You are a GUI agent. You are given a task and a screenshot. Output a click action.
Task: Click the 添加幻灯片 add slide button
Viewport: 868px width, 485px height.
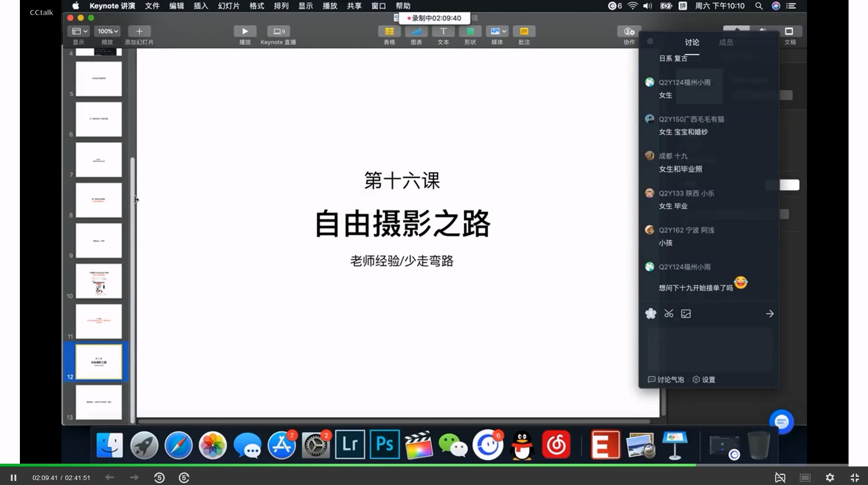point(139,31)
